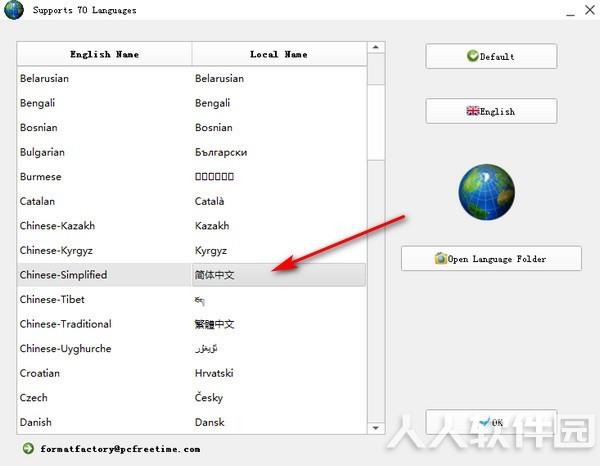Click the local name Български
Image resolution: width=600 pixels, height=466 pixels.
221,152
